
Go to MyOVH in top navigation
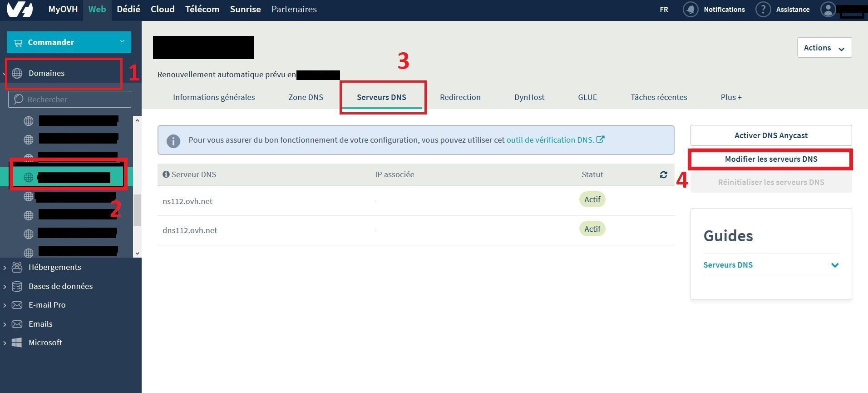(63, 9)
